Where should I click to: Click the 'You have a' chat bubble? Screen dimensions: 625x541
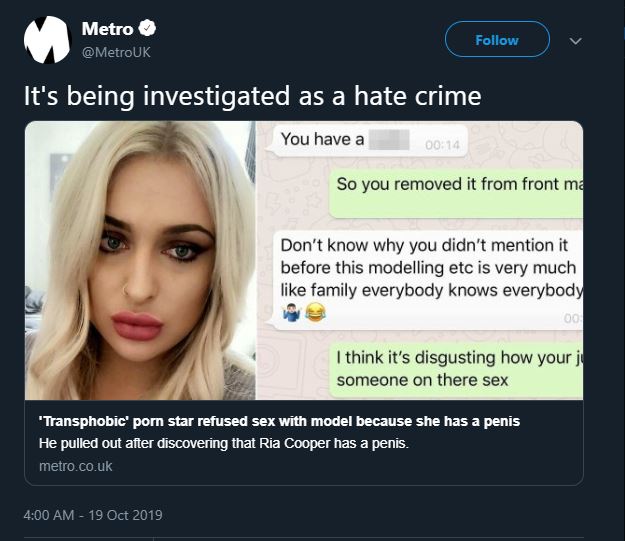pos(367,140)
